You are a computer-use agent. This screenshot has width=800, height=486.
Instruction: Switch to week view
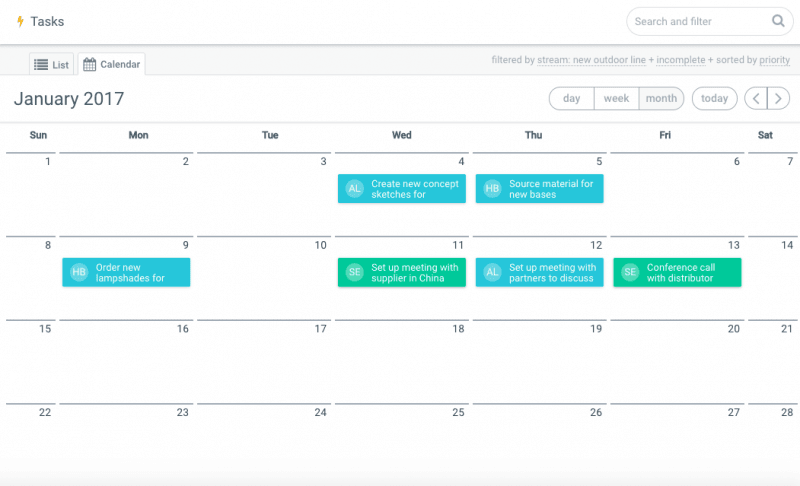tap(616, 98)
